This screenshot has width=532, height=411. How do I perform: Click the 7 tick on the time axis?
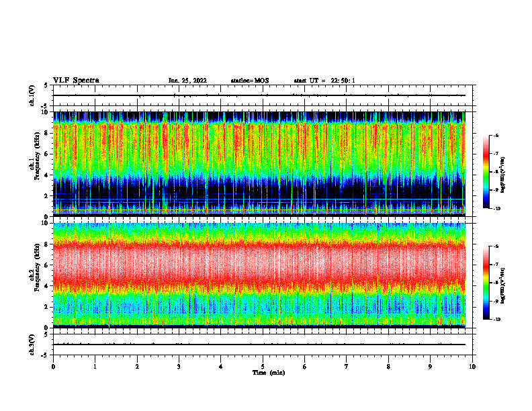coord(347,367)
